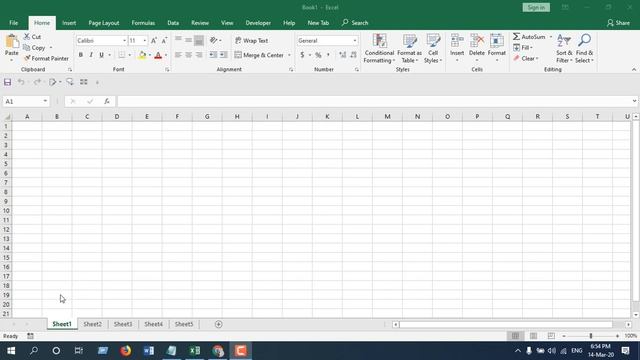Open the font size 11 dropdown

tap(144, 41)
